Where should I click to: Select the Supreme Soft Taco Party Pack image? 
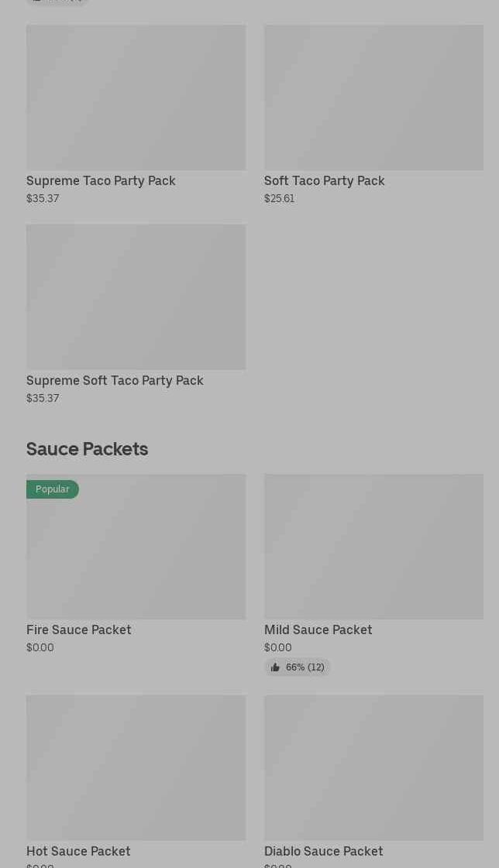tap(136, 297)
